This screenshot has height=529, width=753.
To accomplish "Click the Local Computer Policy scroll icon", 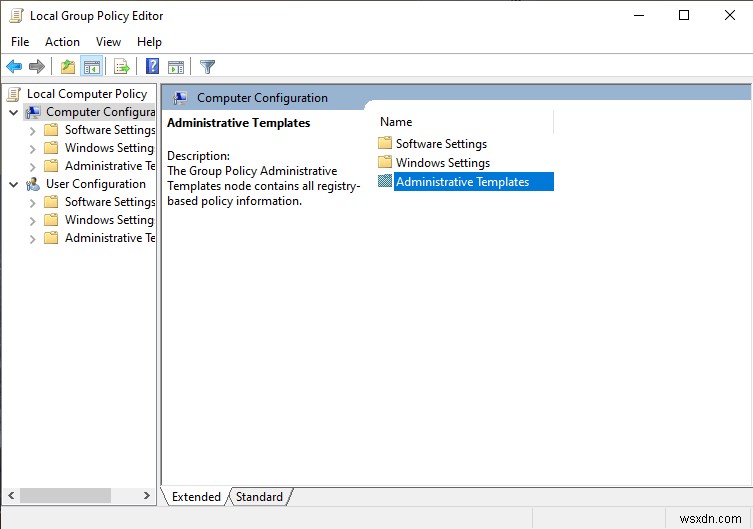I will 14,94.
